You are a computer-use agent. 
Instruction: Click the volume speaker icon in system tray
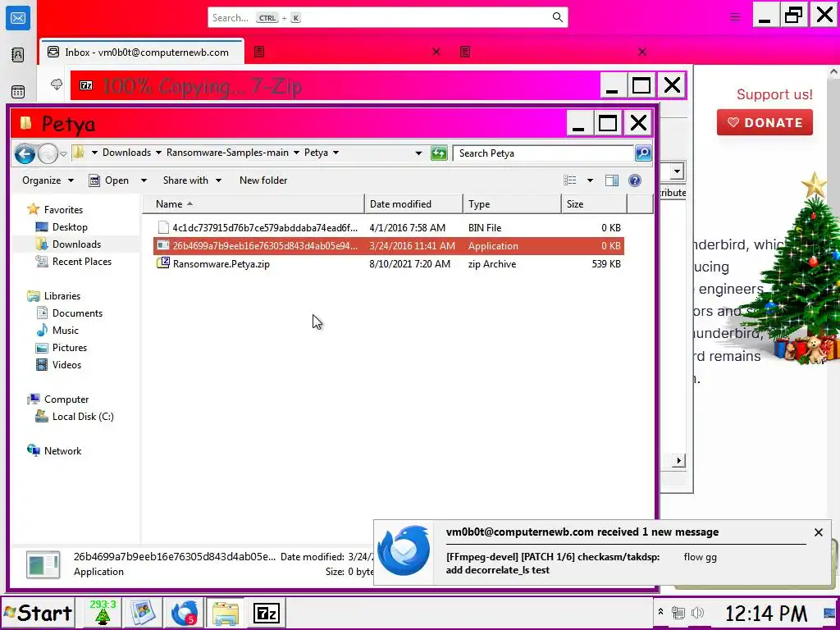697,612
